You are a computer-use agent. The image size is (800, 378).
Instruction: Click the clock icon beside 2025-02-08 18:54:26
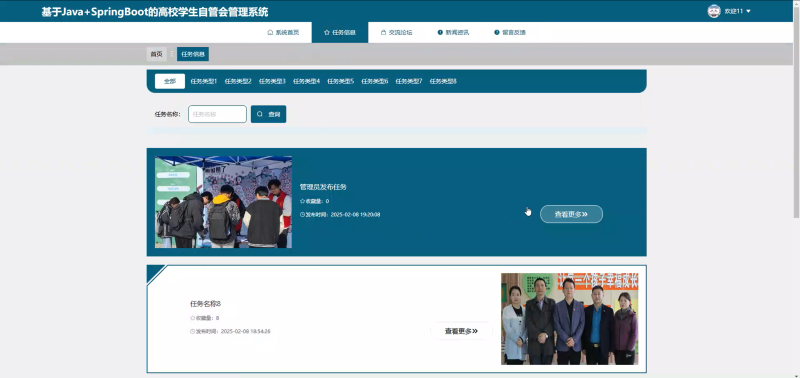[192, 332]
